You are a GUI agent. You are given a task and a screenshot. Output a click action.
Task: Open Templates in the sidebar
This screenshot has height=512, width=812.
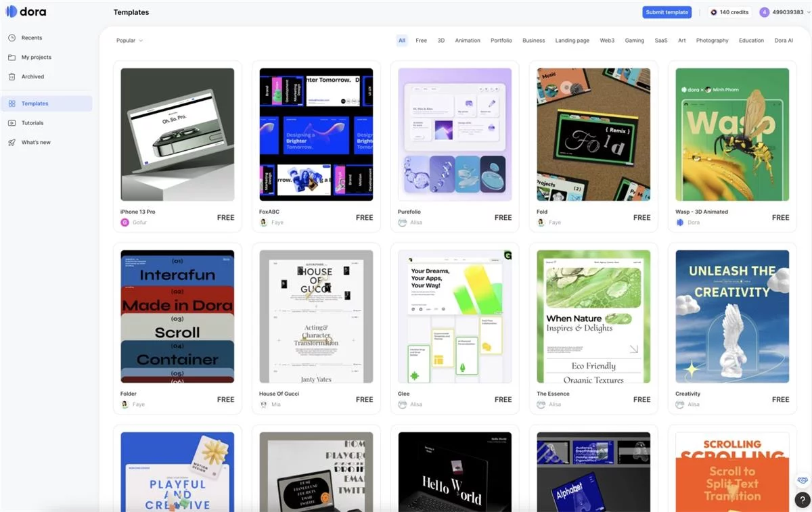click(35, 103)
